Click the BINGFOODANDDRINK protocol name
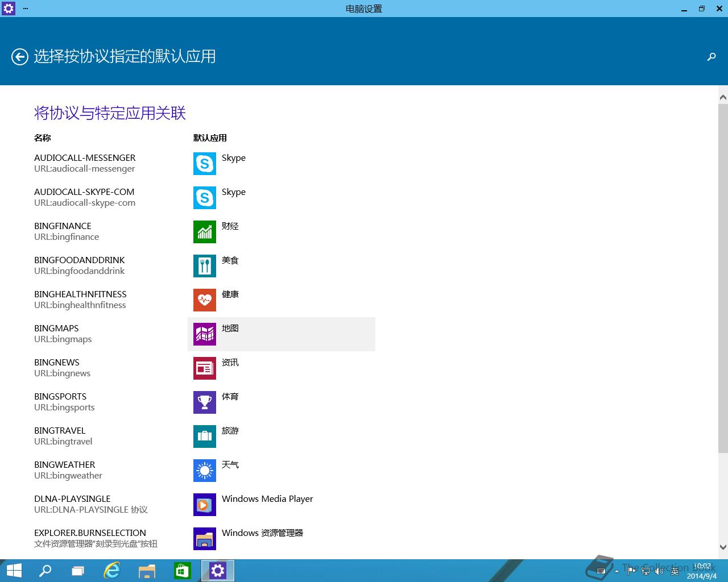Viewport: 728px width, 582px height. (79, 260)
